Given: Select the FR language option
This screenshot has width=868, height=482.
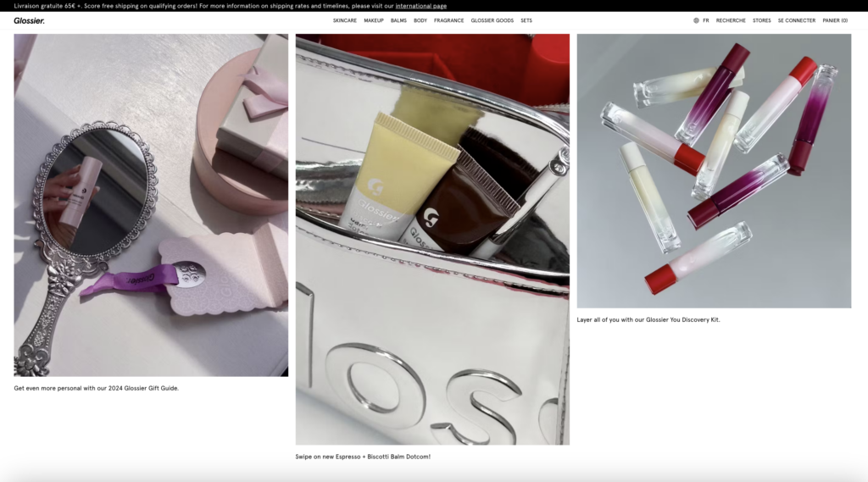Looking at the screenshot, I should click(x=706, y=20).
